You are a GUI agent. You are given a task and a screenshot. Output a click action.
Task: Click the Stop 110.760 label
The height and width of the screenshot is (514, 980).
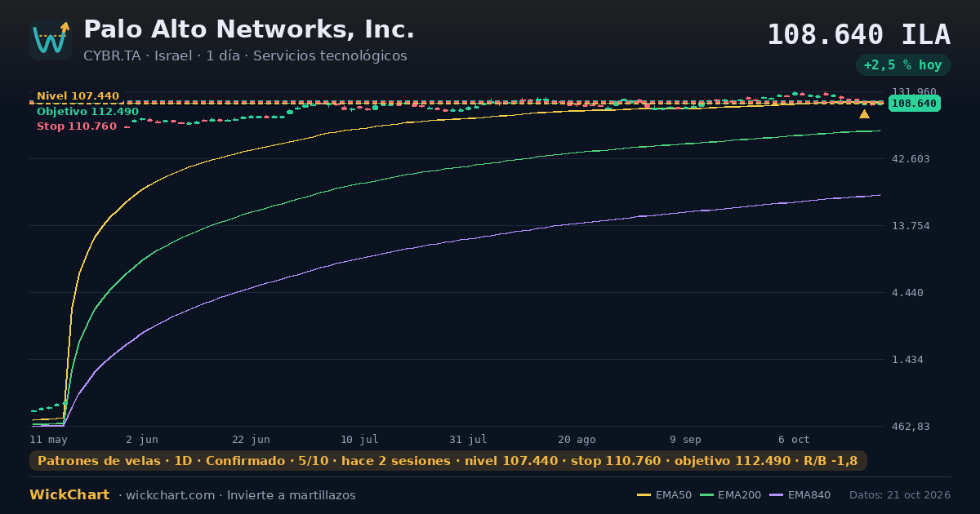pyautogui.click(x=77, y=126)
